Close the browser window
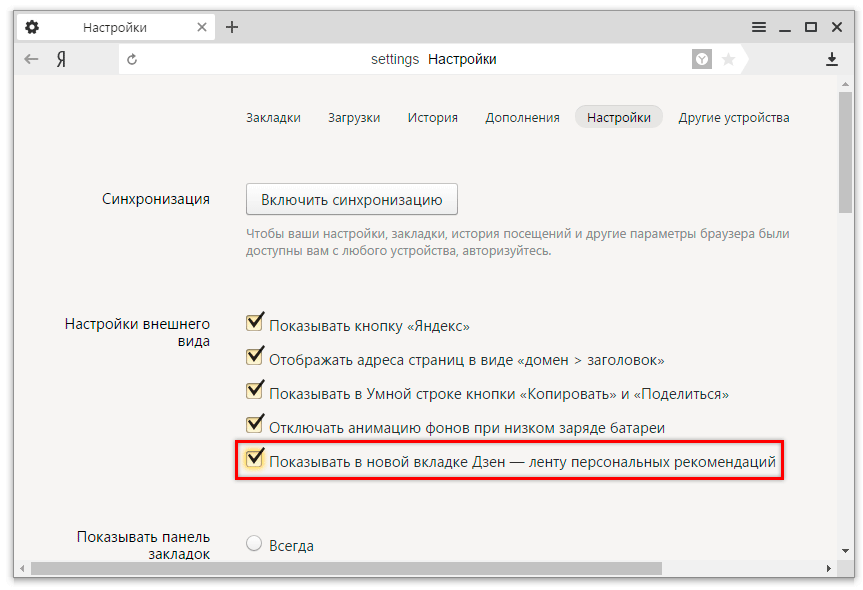Image resolution: width=863 pixels, height=590 pixels. [x=837, y=27]
